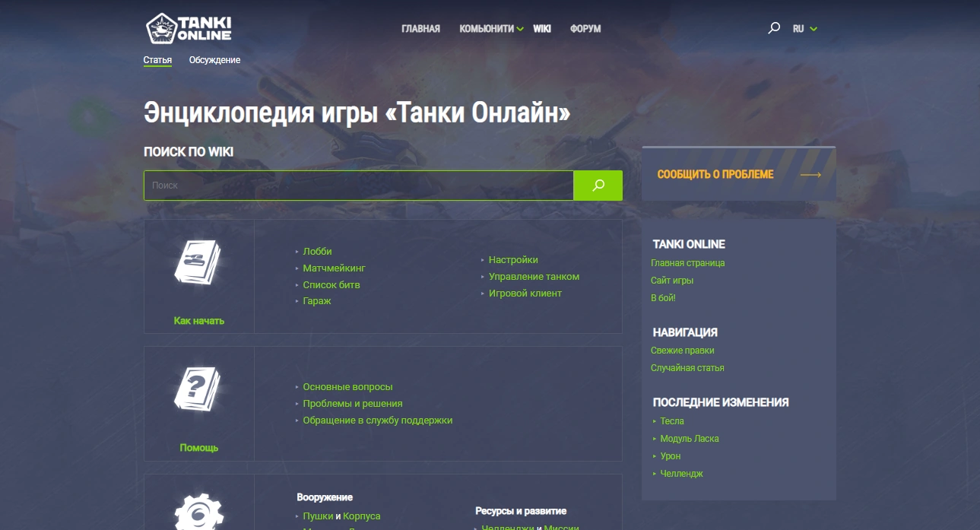Open the header search magnifier icon
980x530 pixels.
tap(774, 28)
